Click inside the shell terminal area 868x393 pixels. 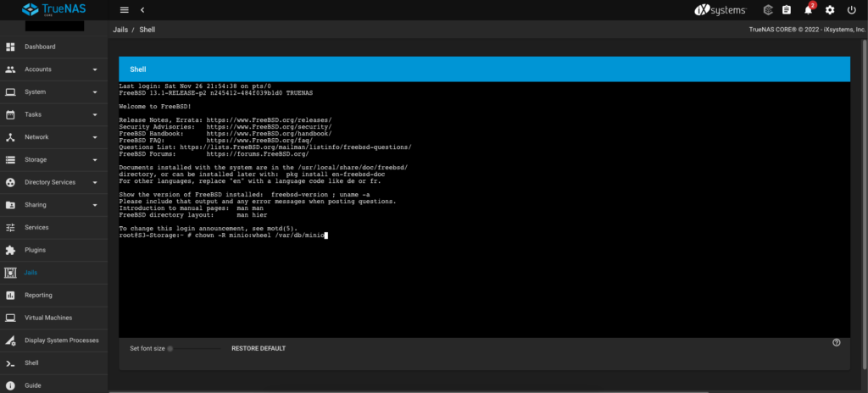coord(483,280)
